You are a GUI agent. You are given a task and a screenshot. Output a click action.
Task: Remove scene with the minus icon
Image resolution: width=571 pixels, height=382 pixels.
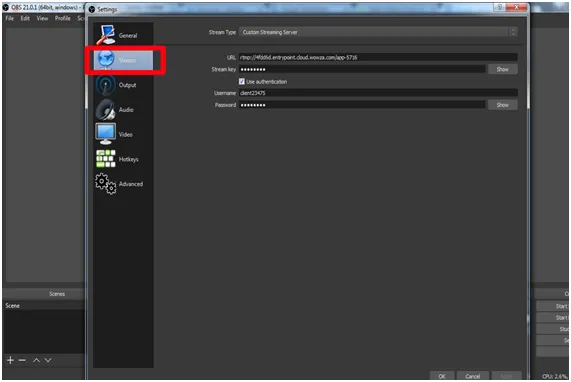tap(22, 360)
